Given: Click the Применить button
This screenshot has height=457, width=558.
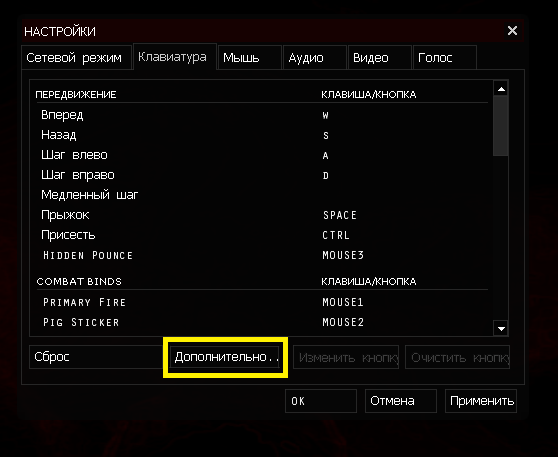Looking at the screenshot, I should point(481,401).
